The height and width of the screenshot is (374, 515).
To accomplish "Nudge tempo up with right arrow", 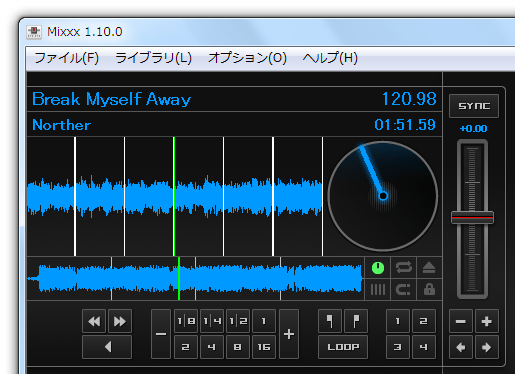I will (x=487, y=347).
